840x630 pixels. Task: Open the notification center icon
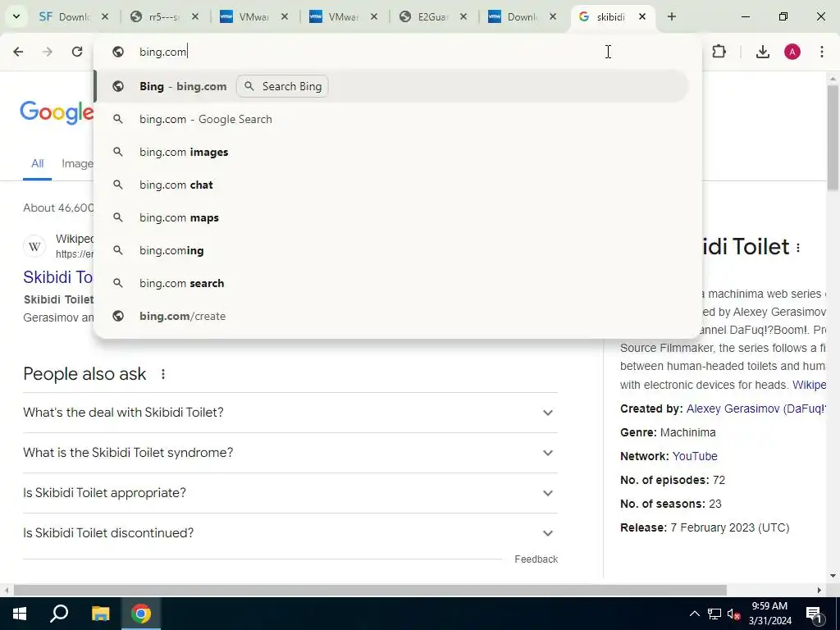pos(814,615)
